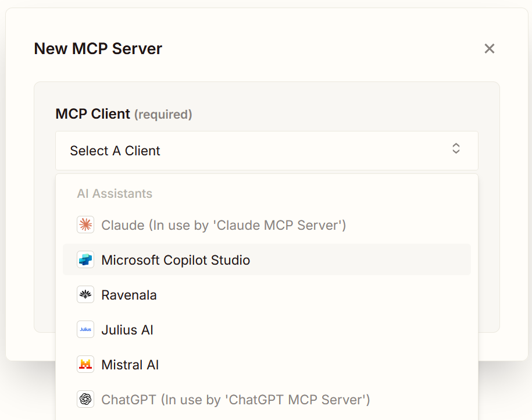This screenshot has width=532, height=420.
Task: Pick Julius AI from the client options
Action: (x=127, y=330)
